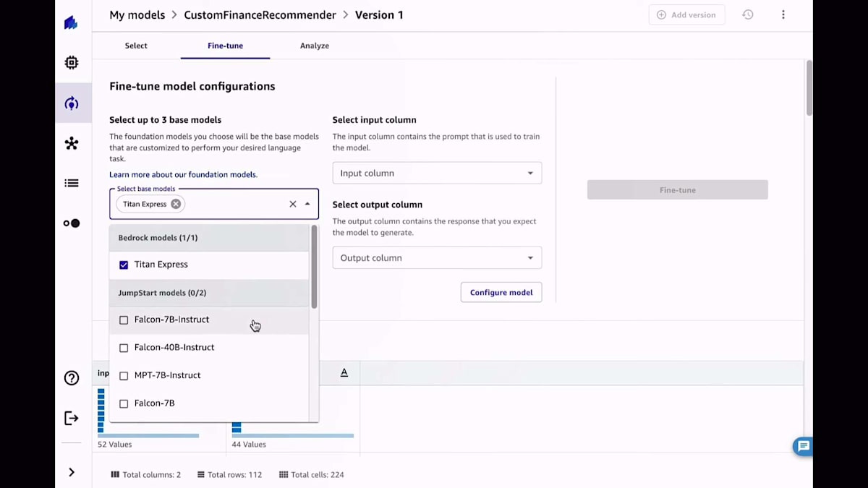Click the Total rows: 112 status
Screen dimensions: 868x488
tap(229, 475)
